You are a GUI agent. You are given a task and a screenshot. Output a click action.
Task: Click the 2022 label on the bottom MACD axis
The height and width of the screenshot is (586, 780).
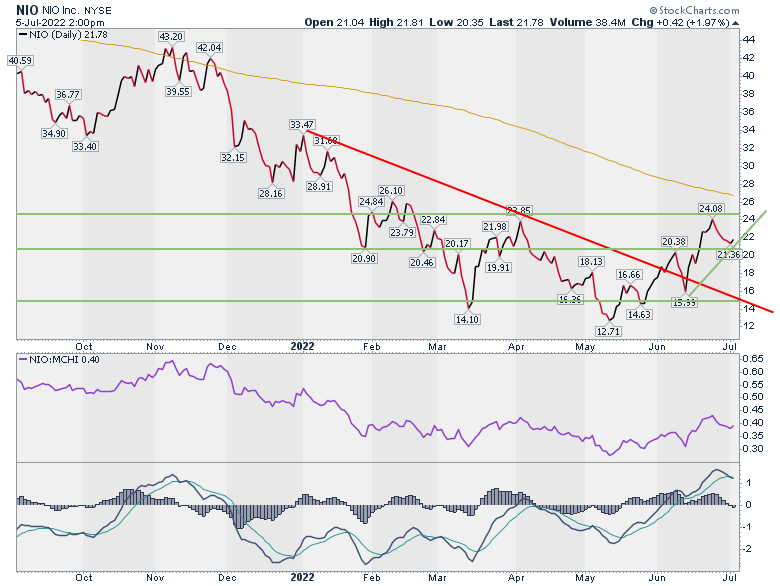[x=302, y=578]
